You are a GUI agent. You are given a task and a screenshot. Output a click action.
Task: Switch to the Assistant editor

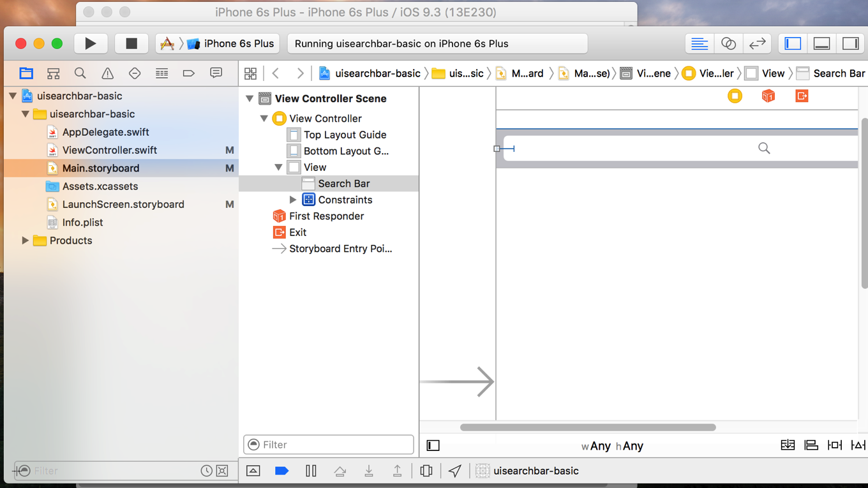[728, 43]
